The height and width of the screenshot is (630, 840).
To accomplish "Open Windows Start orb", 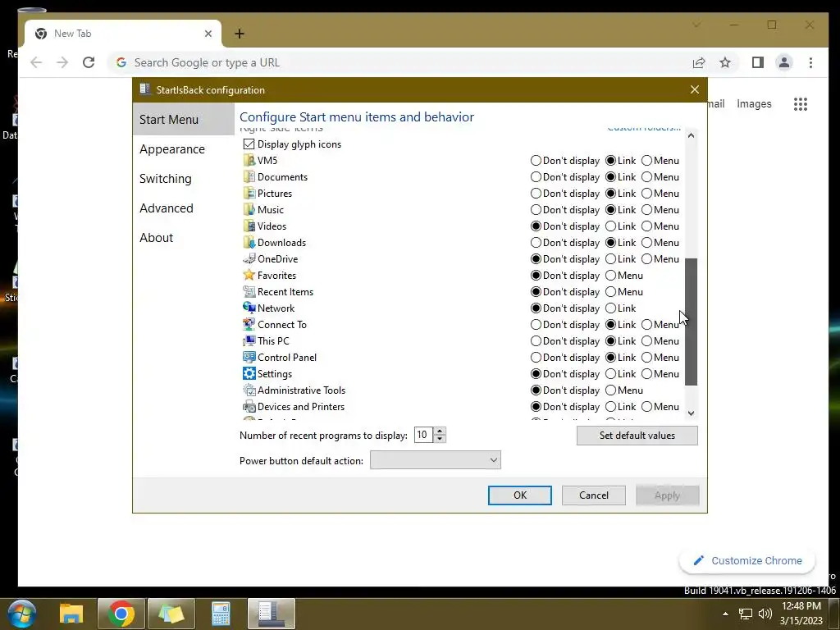I will click(x=22, y=614).
